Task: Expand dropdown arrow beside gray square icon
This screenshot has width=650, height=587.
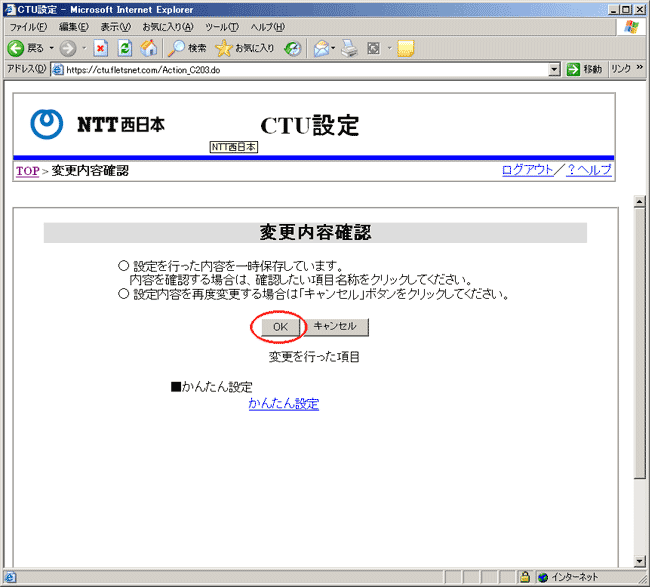Action: 389,49
